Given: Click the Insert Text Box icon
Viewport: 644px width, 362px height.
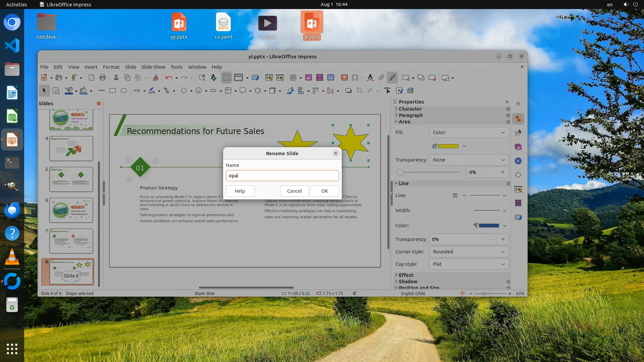Looking at the screenshot, I should tap(344, 78).
